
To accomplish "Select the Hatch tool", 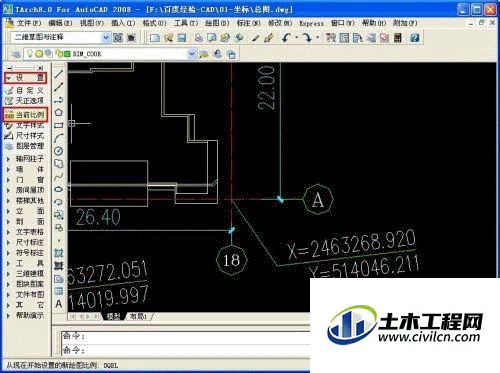I will 59,253.
